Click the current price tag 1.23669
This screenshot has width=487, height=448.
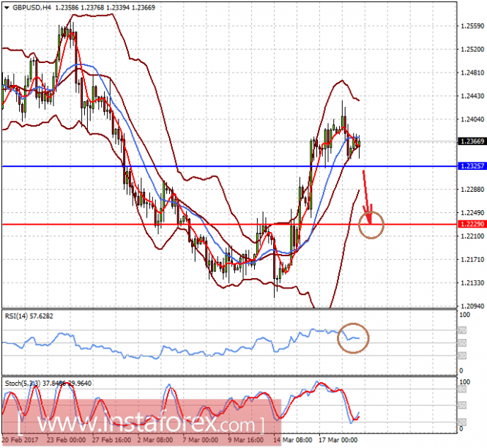(x=472, y=141)
